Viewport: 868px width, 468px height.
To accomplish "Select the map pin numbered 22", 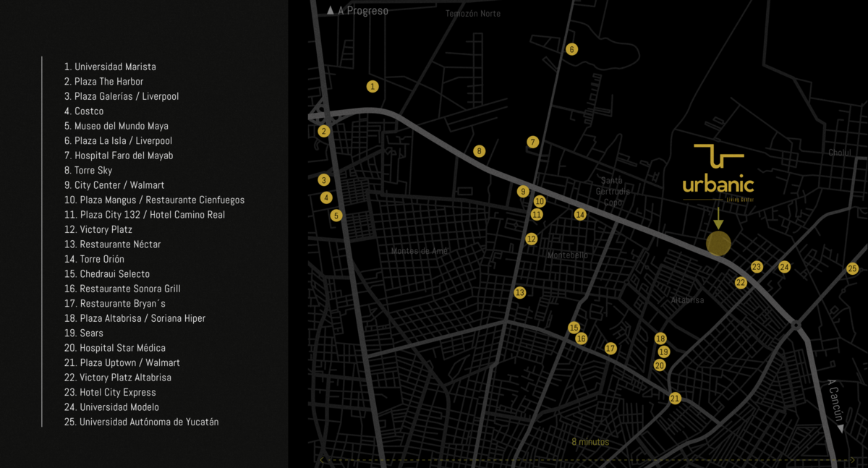I will click(741, 283).
